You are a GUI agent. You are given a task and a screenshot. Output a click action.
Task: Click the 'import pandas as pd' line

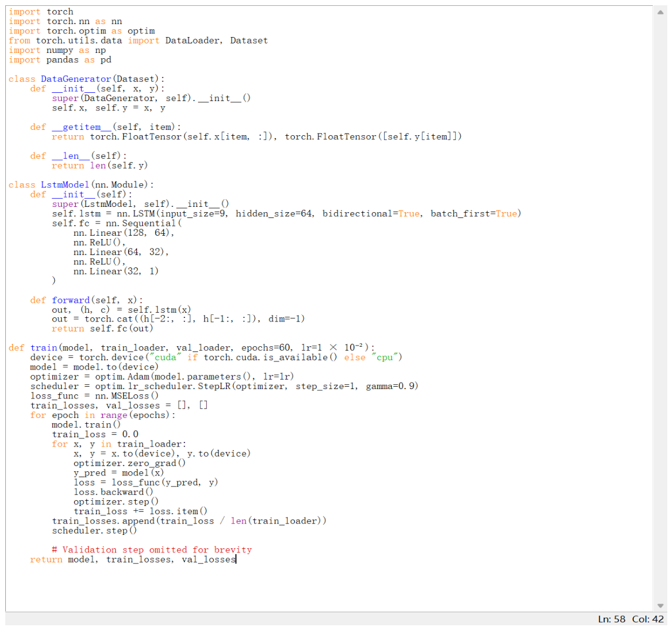coord(60,60)
